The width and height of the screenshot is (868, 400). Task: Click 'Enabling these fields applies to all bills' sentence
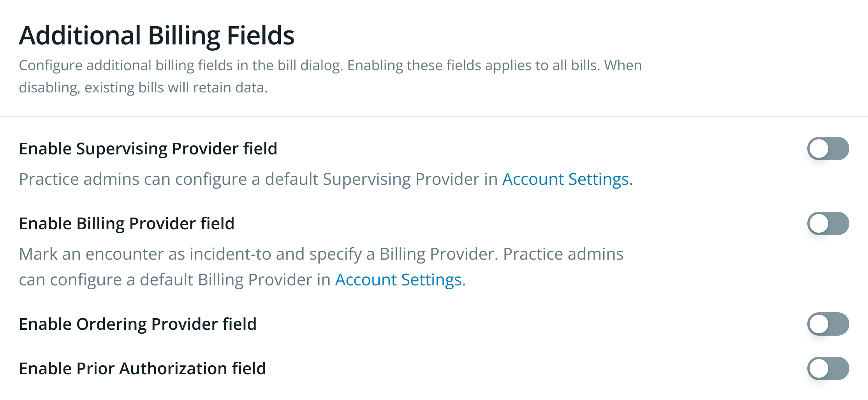point(473,65)
